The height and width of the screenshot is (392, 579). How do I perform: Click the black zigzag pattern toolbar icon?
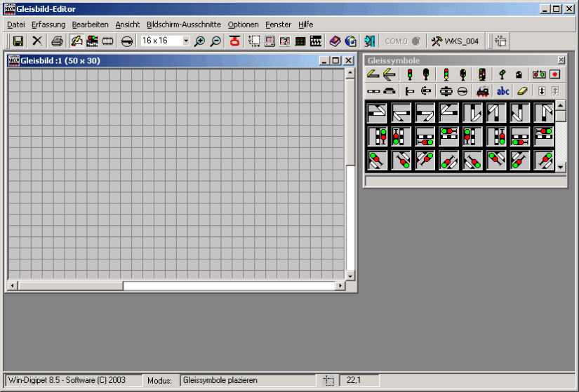[316, 41]
